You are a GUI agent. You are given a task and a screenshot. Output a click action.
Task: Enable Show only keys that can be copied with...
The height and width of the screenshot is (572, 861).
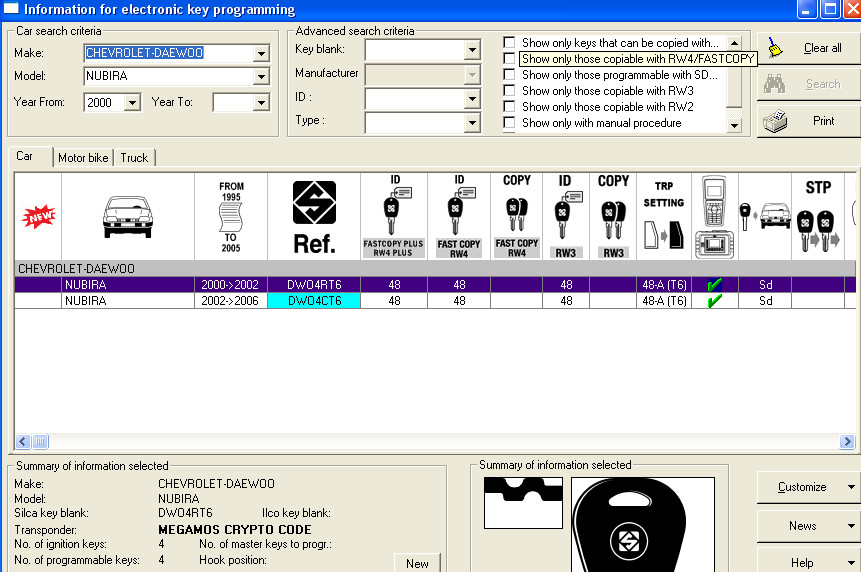click(510, 42)
